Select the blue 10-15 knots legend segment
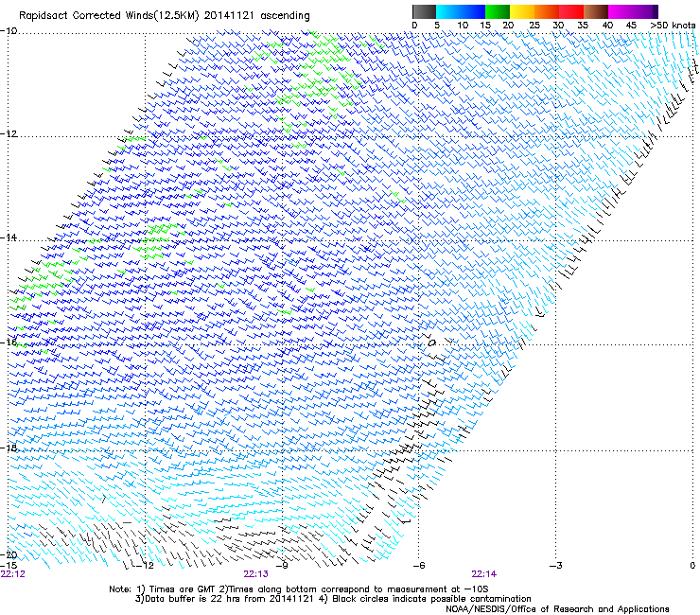 pos(473,11)
